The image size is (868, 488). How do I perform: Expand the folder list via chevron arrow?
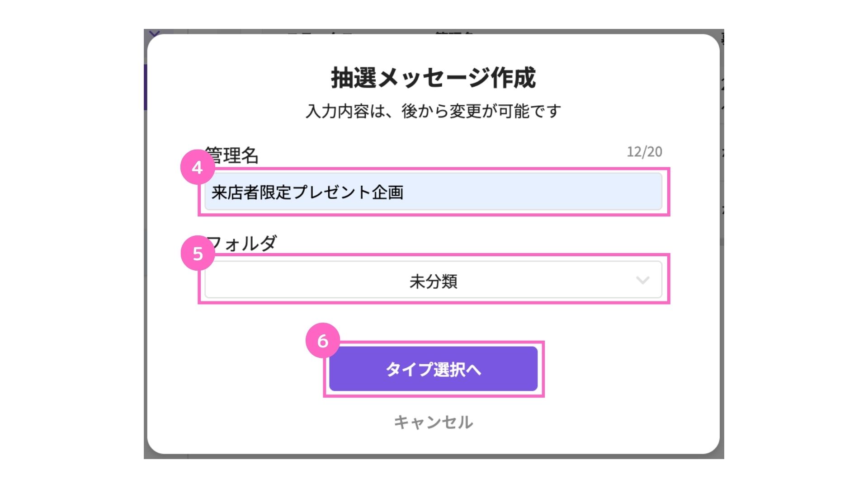coord(642,280)
